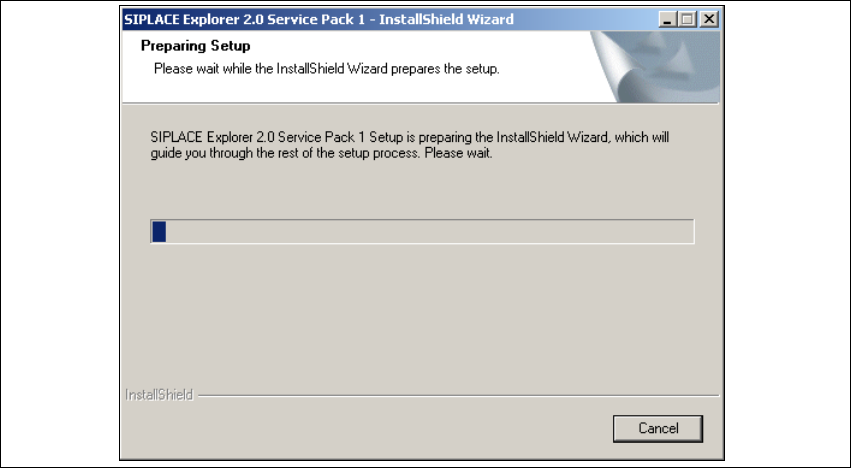Viewport: 851px width, 468px height.
Task: Click the separator line beside InstallShield label
Action: pos(450,394)
